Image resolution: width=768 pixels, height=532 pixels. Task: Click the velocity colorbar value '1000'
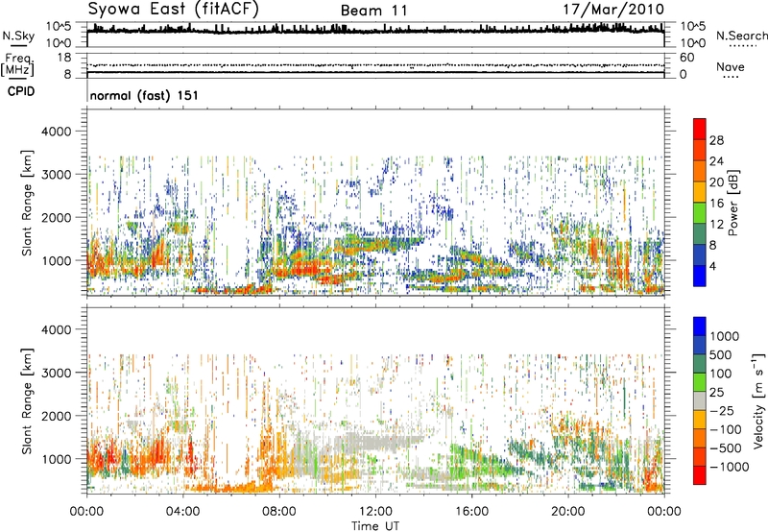point(725,336)
